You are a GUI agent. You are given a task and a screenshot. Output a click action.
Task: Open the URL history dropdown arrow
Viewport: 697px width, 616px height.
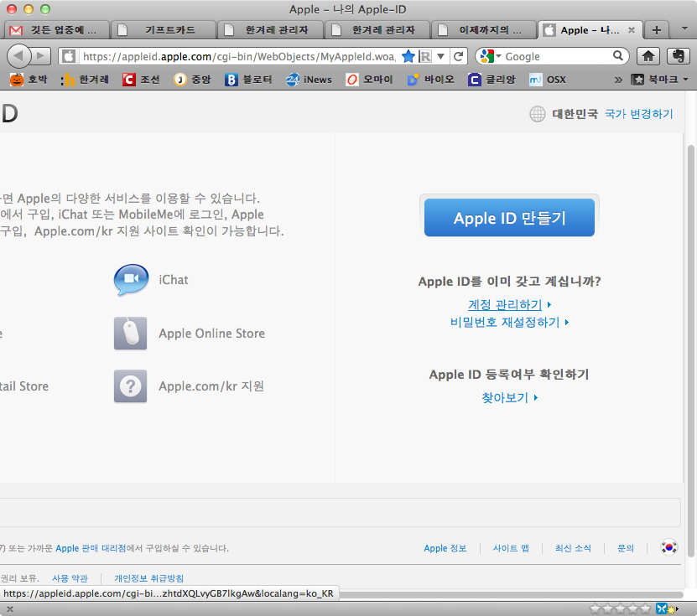pyautogui.click(x=441, y=56)
